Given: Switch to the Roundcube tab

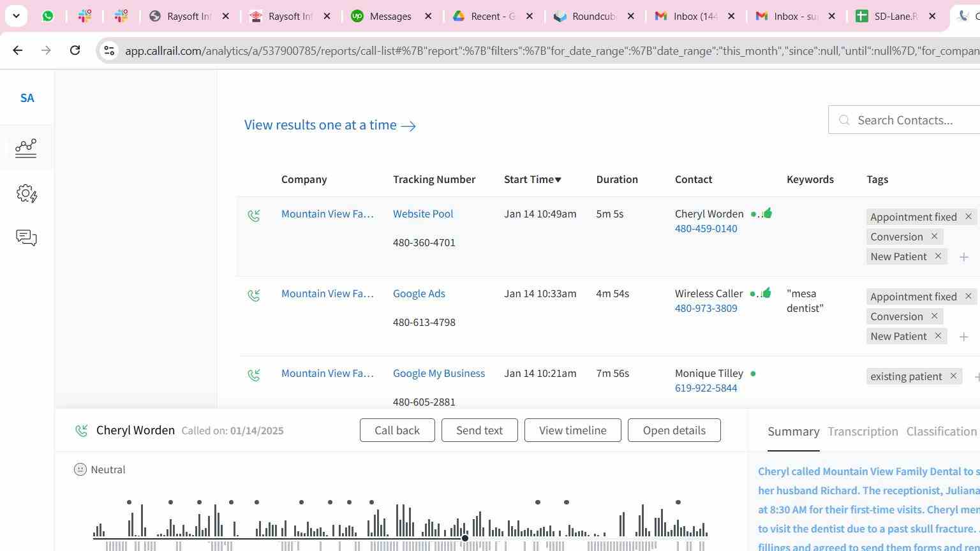Looking at the screenshot, I should (593, 16).
